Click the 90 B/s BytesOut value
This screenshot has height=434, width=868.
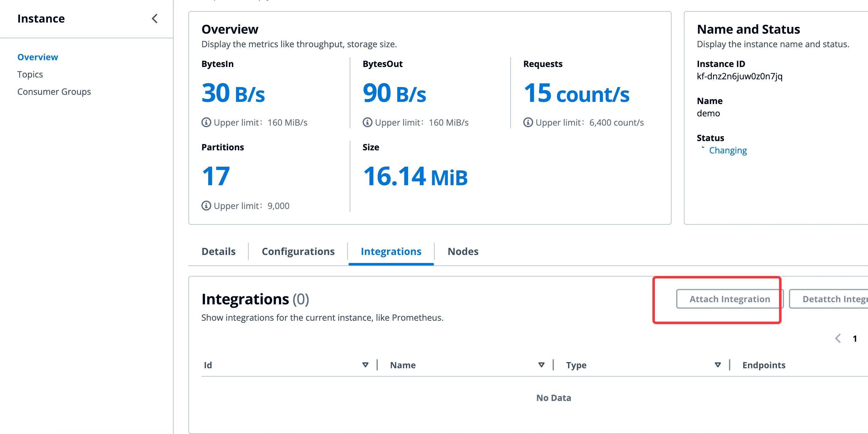(x=394, y=93)
